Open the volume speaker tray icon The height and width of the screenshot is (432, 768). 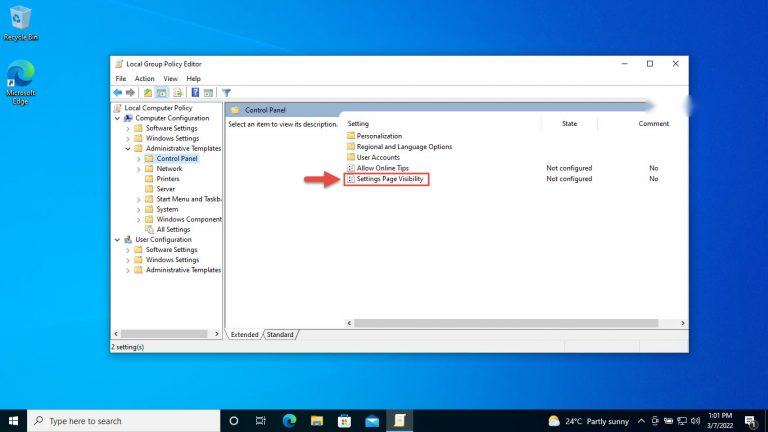click(x=696, y=421)
